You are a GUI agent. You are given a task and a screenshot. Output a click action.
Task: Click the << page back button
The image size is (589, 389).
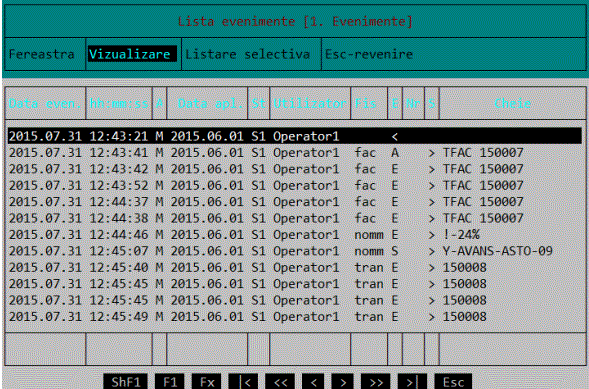tap(280, 382)
